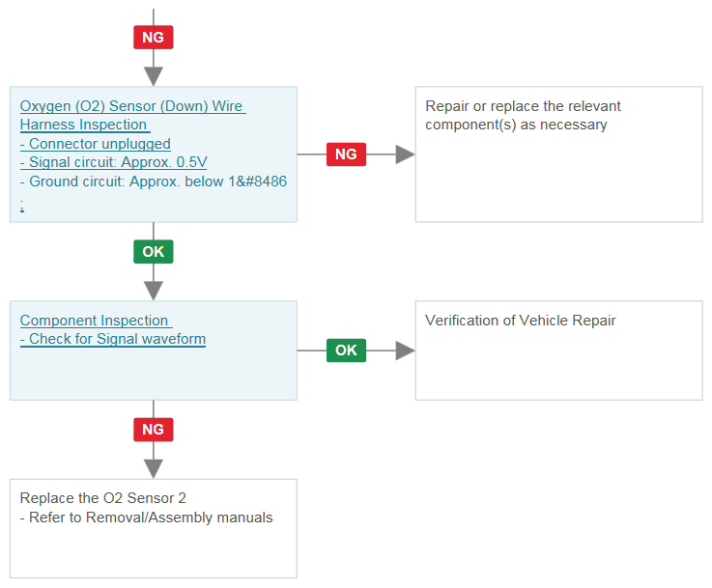Click the Connector unplugged link
The image size is (712, 588).
pos(96,144)
